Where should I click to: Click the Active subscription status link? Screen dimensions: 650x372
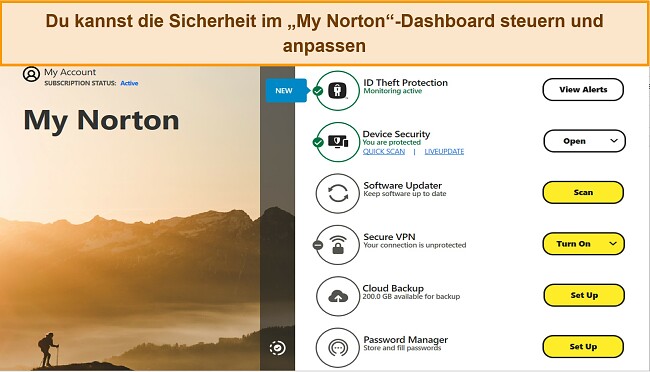pyautogui.click(x=129, y=83)
